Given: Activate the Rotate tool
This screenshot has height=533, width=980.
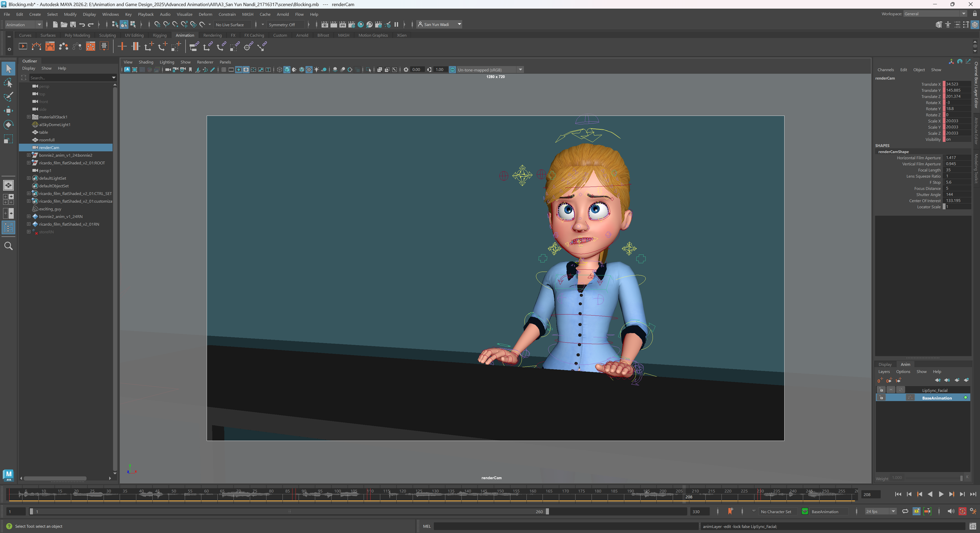Looking at the screenshot, I should 8,125.
